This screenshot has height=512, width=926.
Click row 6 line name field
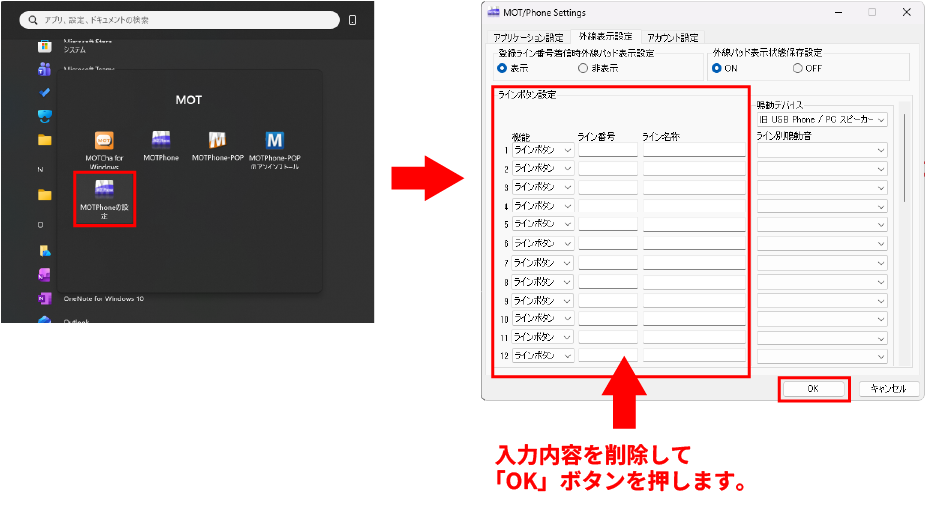coord(694,243)
